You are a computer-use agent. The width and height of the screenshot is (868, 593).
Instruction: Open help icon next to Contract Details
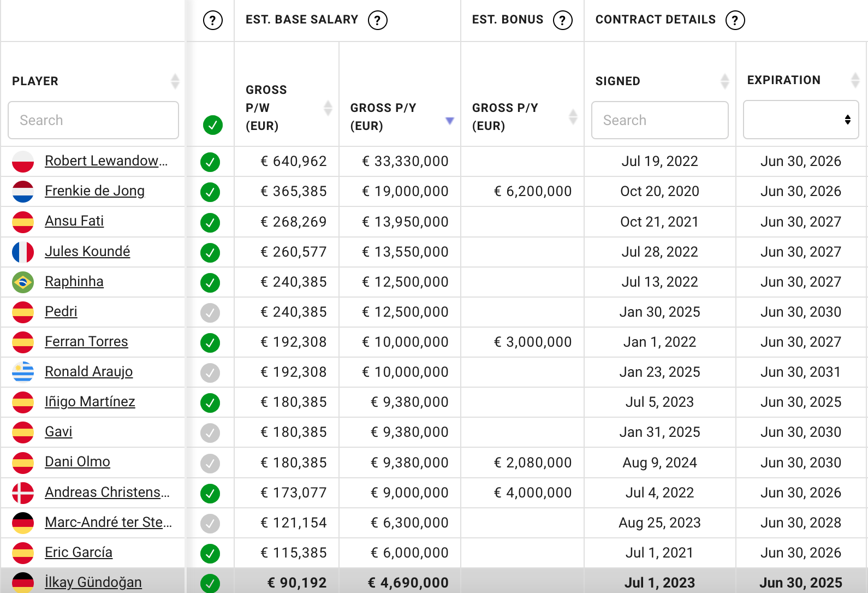pyautogui.click(x=735, y=20)
